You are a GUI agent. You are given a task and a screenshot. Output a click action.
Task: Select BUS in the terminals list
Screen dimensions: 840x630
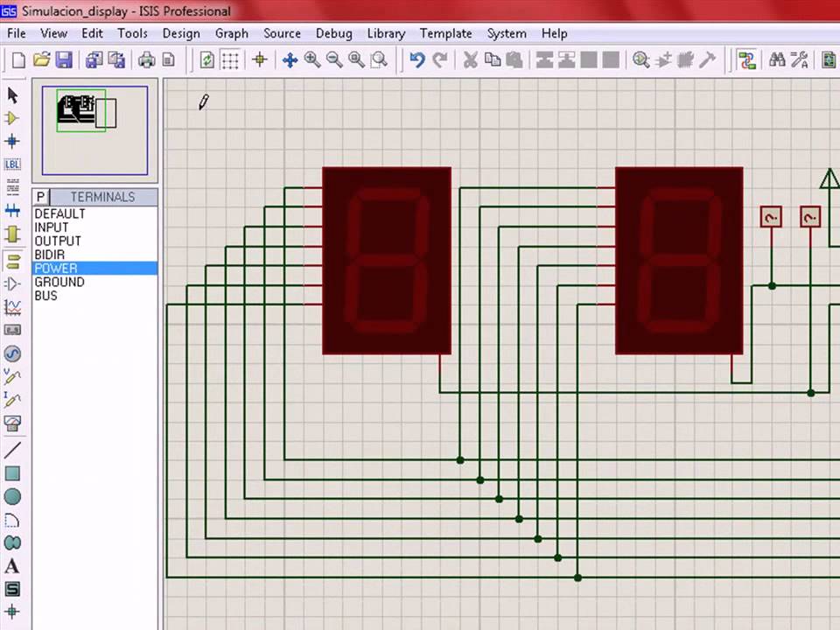coord(95,296)
